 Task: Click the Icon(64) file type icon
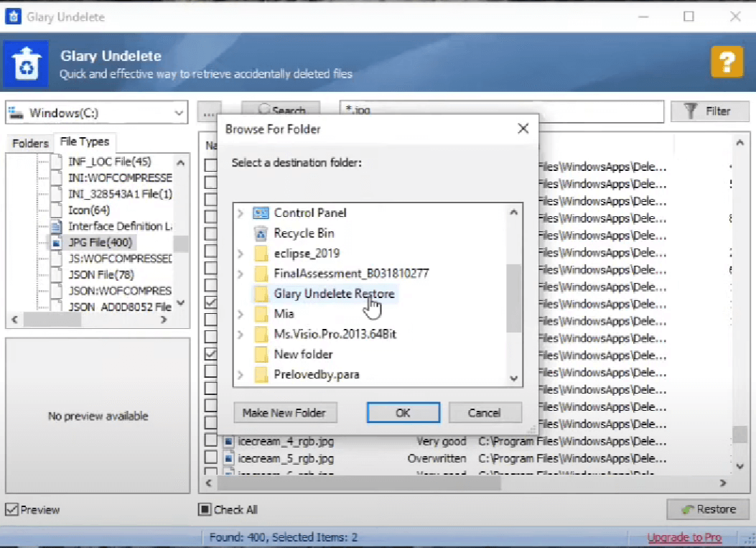[x=57, y=210]
